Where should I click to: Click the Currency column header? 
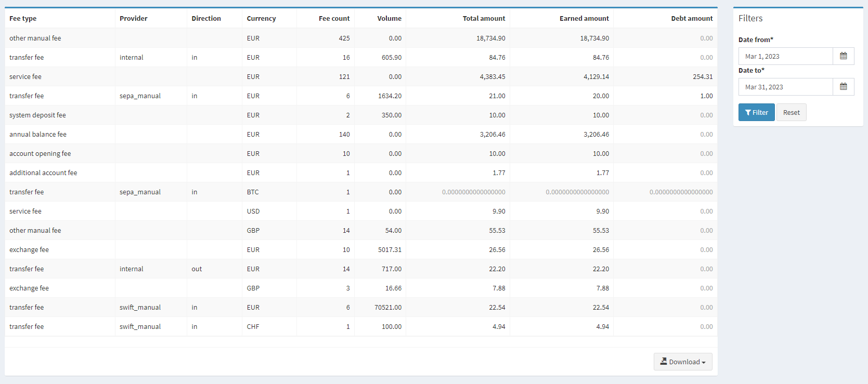(261, 18)
